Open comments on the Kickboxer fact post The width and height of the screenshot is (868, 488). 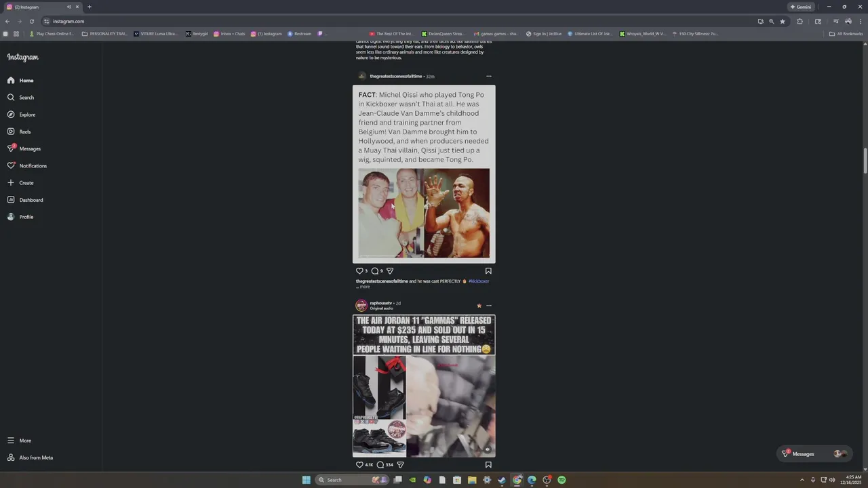tap(374, 271)
